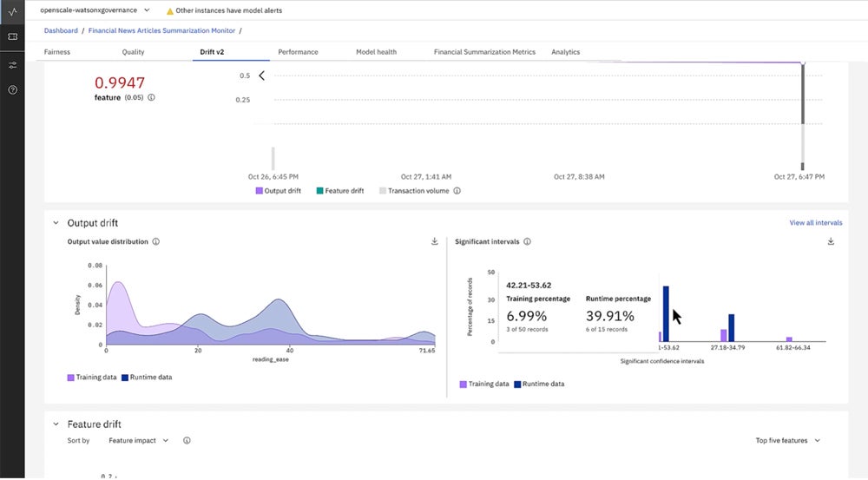Switch to the Fairness tab

57,52
